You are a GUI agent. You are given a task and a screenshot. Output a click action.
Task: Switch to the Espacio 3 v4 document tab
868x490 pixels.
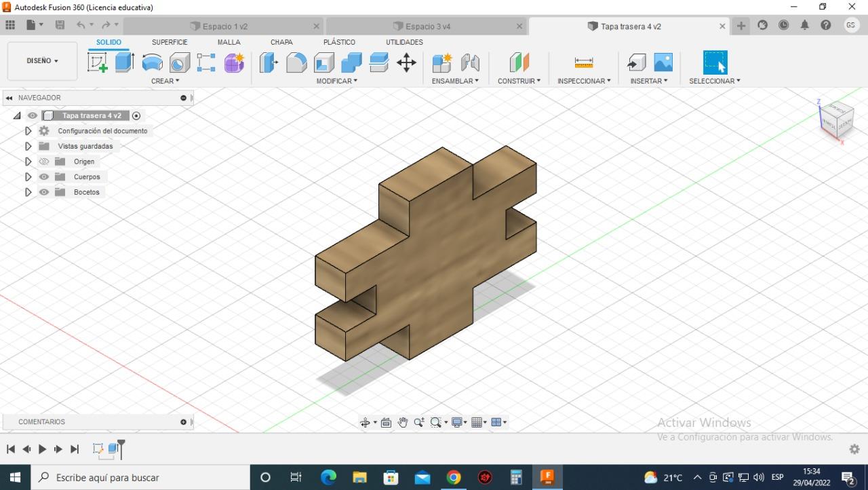[427, 26]
